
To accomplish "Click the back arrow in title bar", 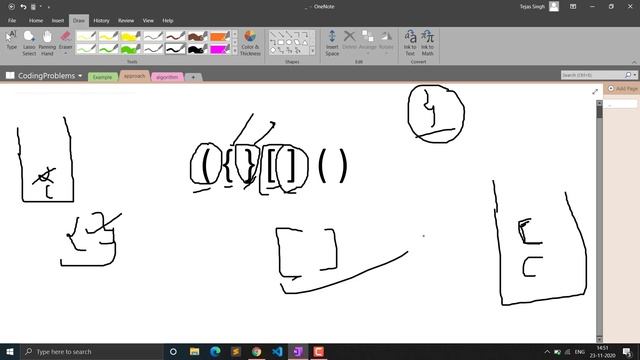I will click(x=11, y=7).
